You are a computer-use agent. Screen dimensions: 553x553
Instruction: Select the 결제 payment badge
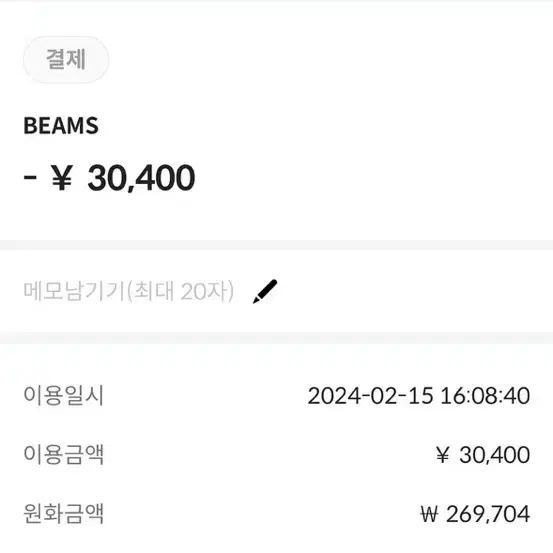pyautogui.click(x=66, y=59)
